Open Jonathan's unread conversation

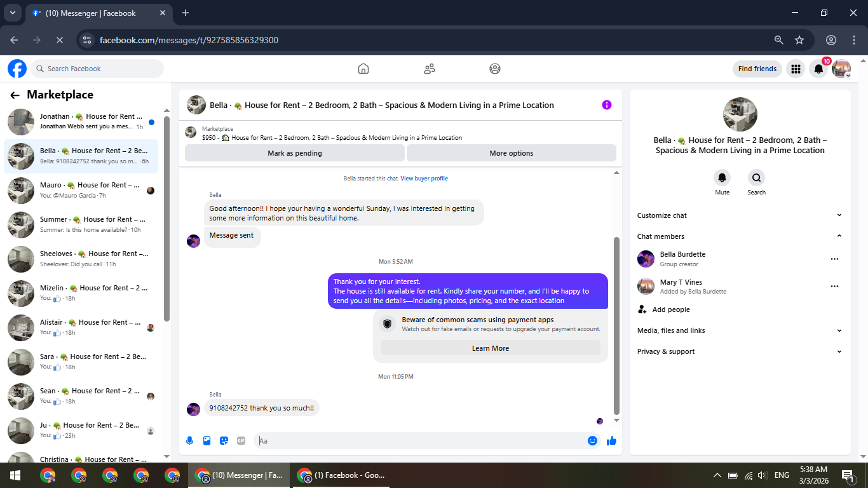pyautogui.click(x=81, y=122)
